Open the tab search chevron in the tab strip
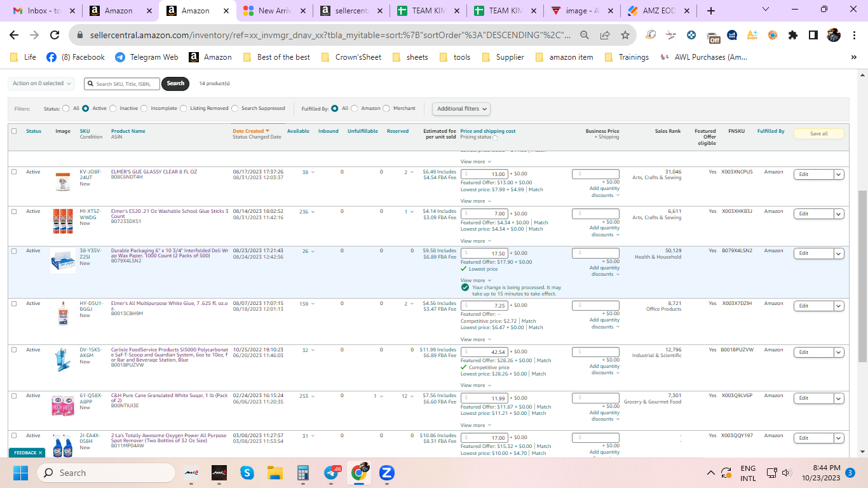Image resolution: width=868 pixels, height=488 pixels. coord(766,10)
